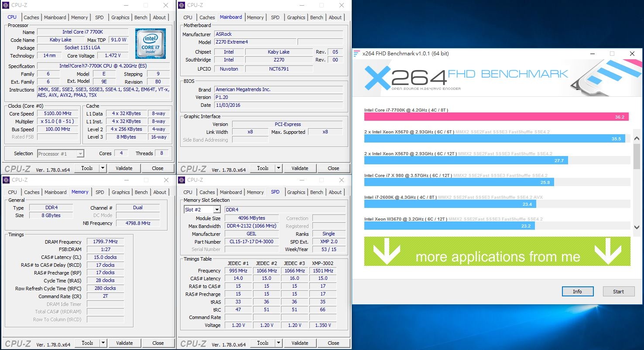Image resolution: width=644 pixels, height=350 pixels.
Task: Click the Intel Core i7 logo in CPU-Z
Action: click(151, 44)
